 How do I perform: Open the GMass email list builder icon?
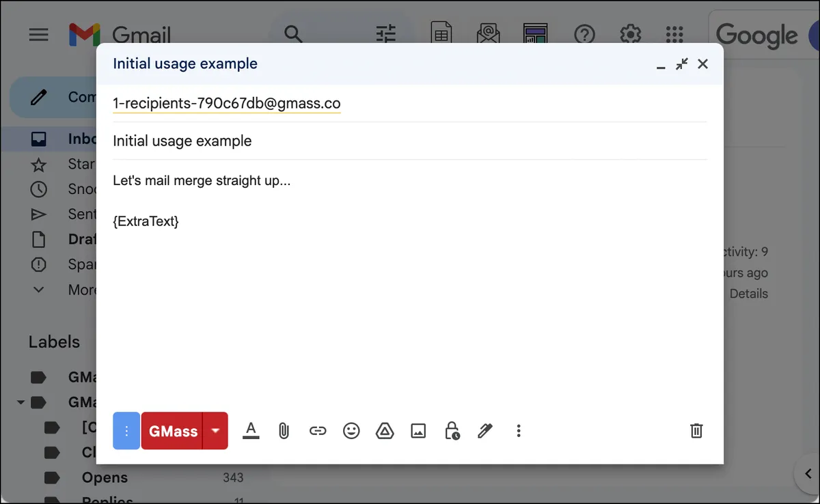coord(488,34)
